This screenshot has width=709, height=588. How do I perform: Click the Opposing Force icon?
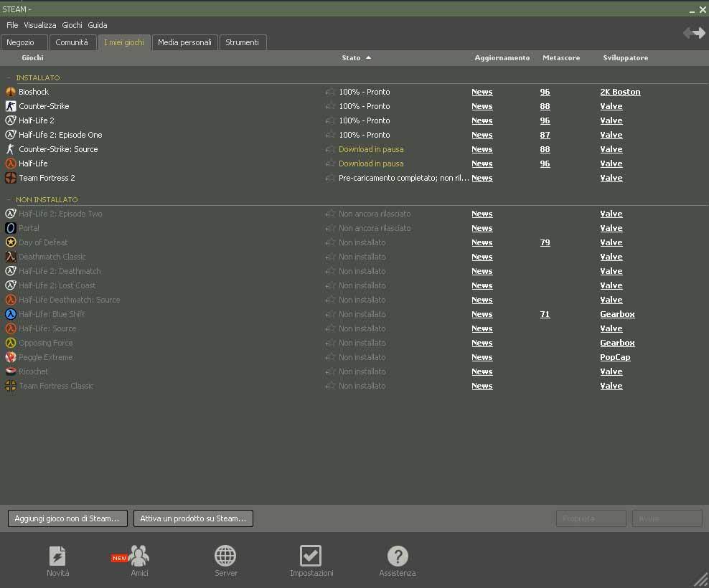[10, 343]
